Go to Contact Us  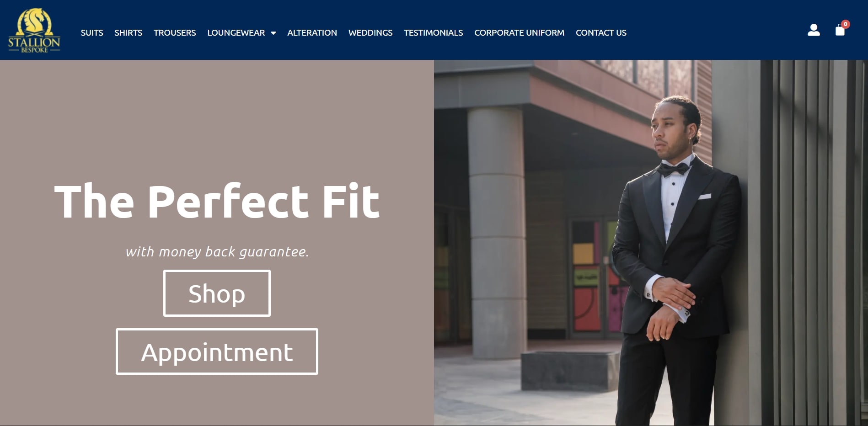(601, 33)
